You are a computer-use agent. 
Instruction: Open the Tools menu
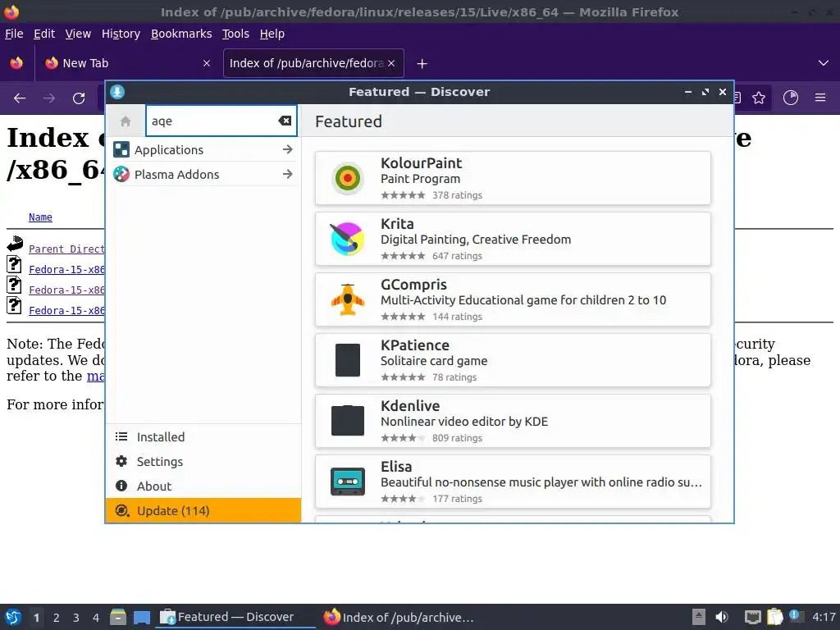[235, 34]
